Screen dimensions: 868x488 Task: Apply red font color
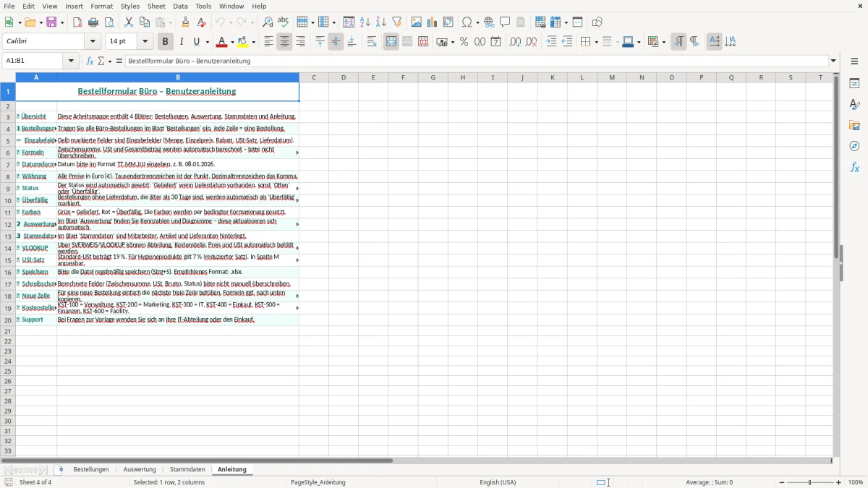coord(222,42)
